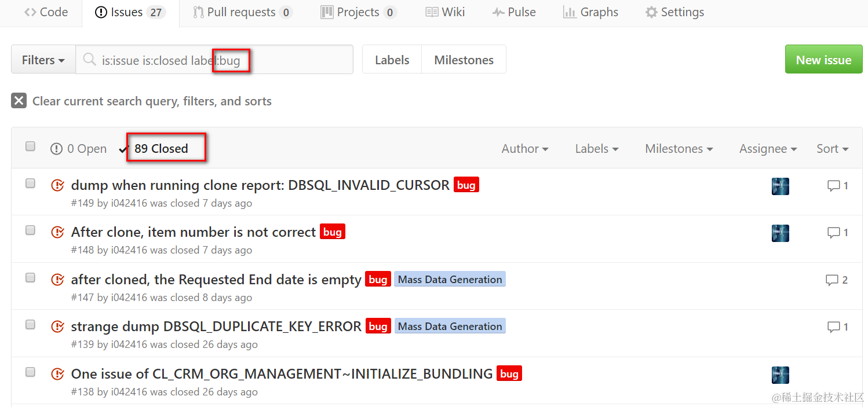Viewport: 868px width, 407px height.
Task: Click author i042416 on issue #139
Action: pos(129,344)
